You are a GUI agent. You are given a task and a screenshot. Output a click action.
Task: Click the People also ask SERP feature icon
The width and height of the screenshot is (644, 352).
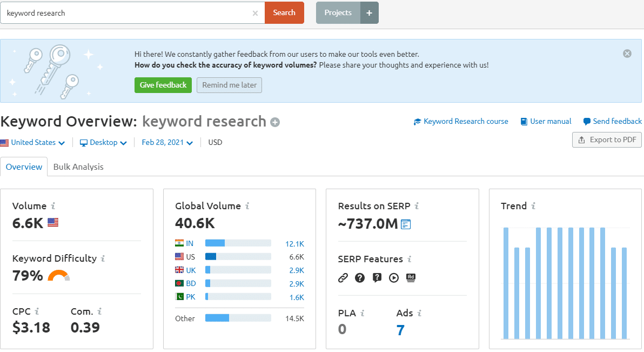click(x=360, y=278)
